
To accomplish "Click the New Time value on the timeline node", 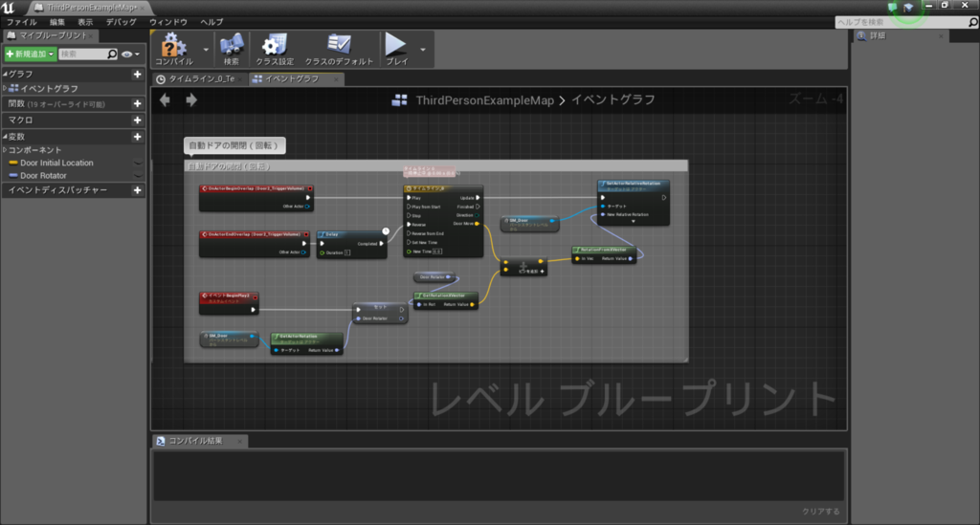I will click(x=437, y=252).
